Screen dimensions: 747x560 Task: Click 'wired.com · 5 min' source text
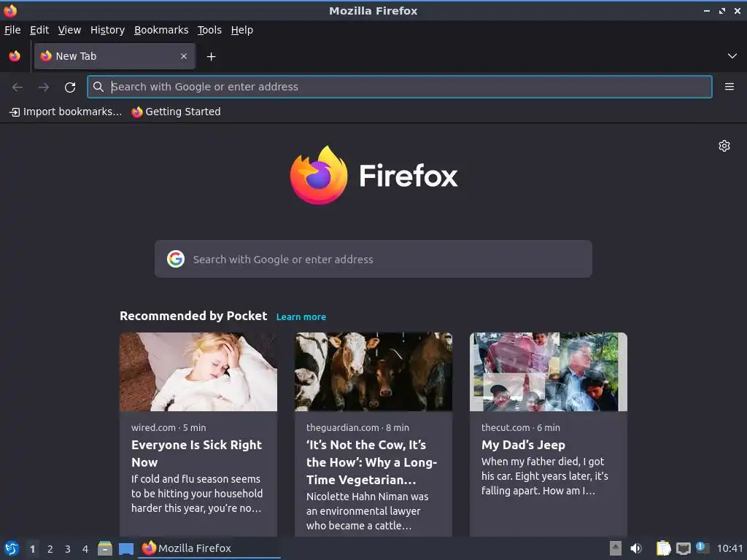169,427
